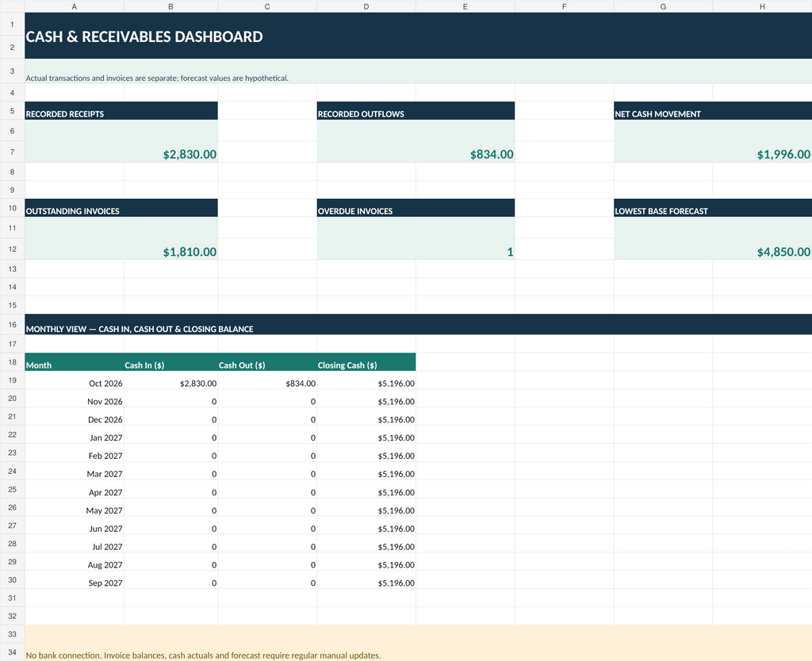Click the Dec 2026 cash out value 0
812x661 pixels.
267,417
